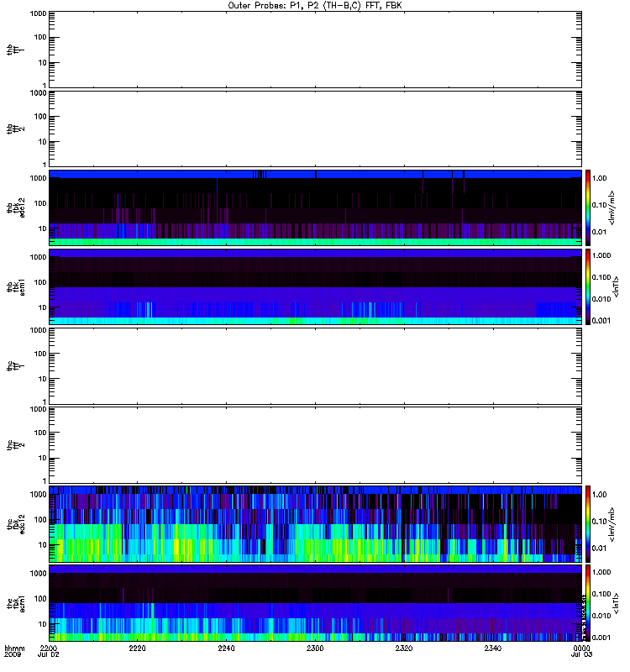Click the thb fbk edc12 spectrogram plot

click(315, 207)
